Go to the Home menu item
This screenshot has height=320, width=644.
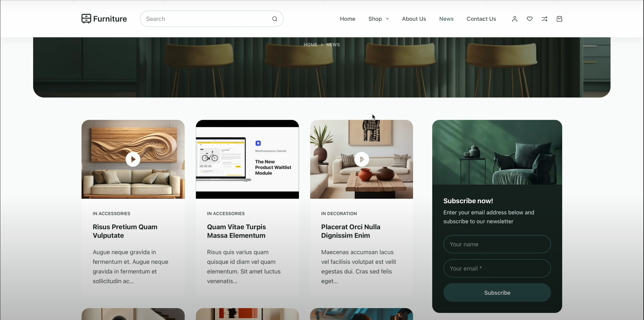pyautogui.click(x=347, y=19)
